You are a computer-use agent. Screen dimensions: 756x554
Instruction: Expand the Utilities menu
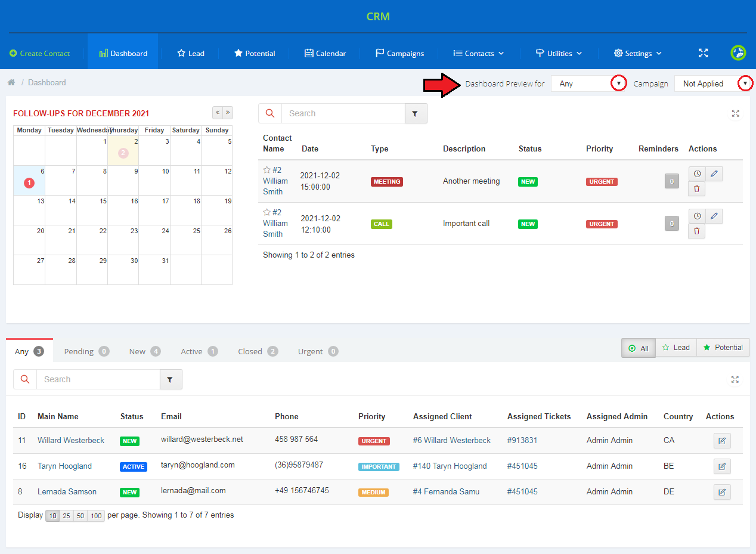coord(559,53)
